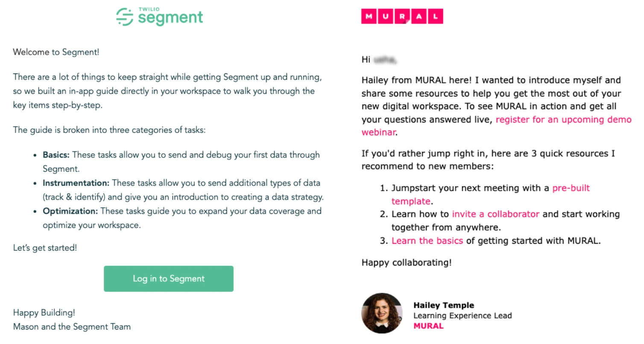The width and height of the screenshot is (644, 344).
Task: Click the bold Instrumentation label
Action: 76,183
